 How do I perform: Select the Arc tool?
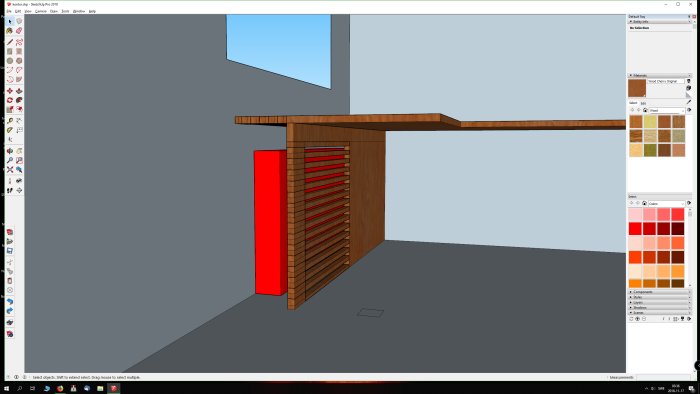[10, 70]
